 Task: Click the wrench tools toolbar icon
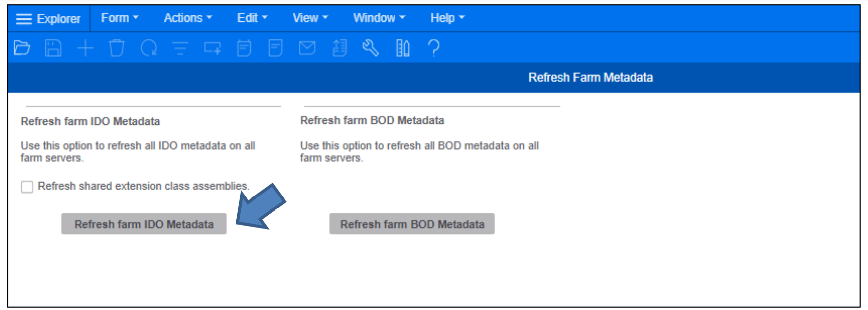370,48
